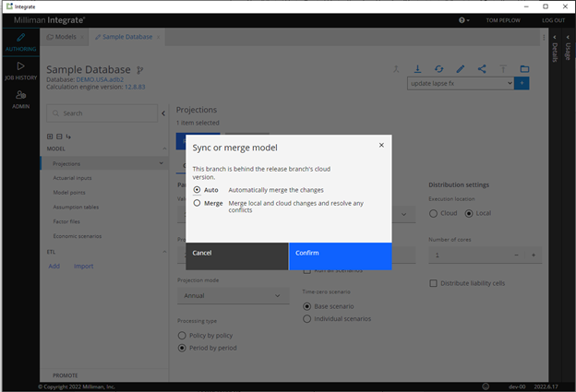Open the Authoring section in sidebar
Viewport: 576px width, 392px height.
coord(20,42)
